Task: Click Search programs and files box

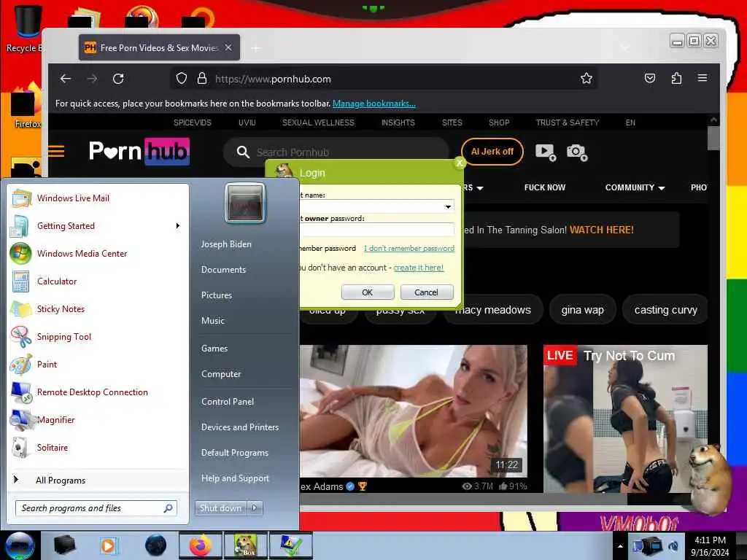Action: tap(96, 508)
